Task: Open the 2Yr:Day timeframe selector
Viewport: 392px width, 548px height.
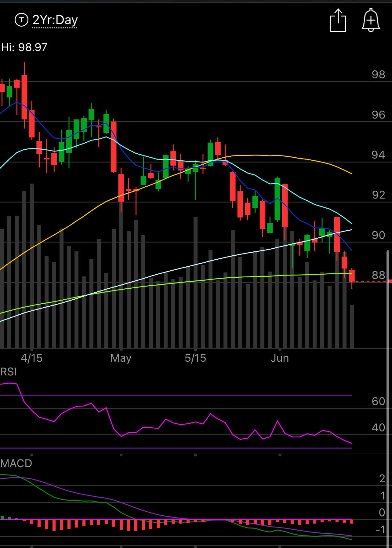Action: pos(55,20)
